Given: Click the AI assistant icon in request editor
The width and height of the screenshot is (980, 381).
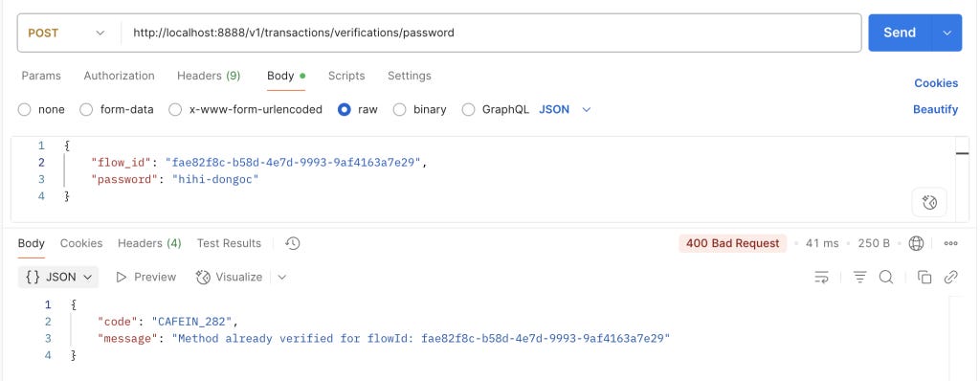Looking at the screenshot, I should pos(928,202).
